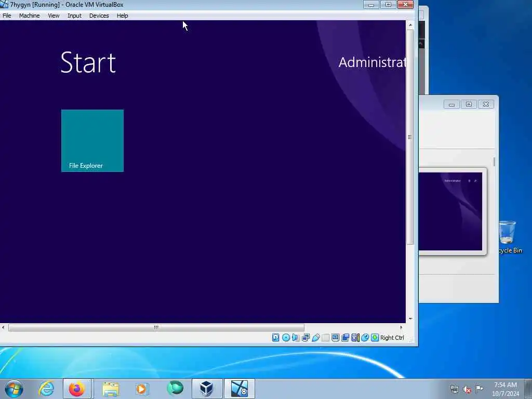532x399 pixels.
Task: Select the Recycle Bin desktop icon
Action: [510, 237]
